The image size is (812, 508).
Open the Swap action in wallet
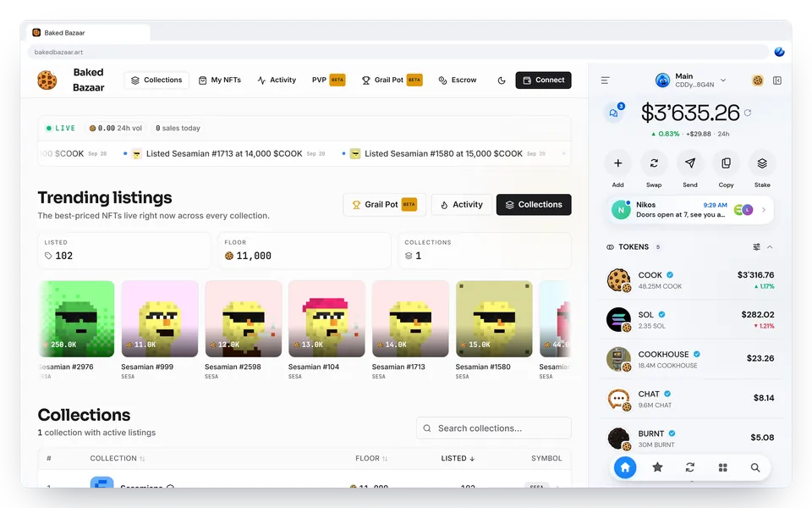654,163
